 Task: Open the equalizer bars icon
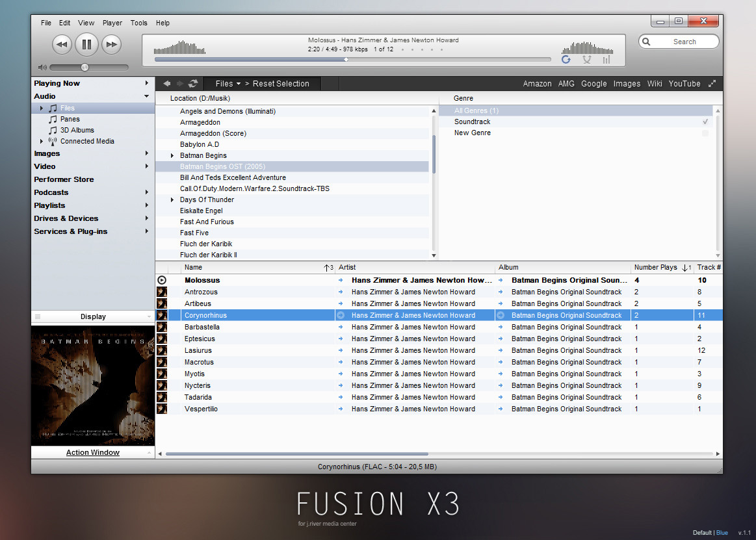(x=606, y=59)
